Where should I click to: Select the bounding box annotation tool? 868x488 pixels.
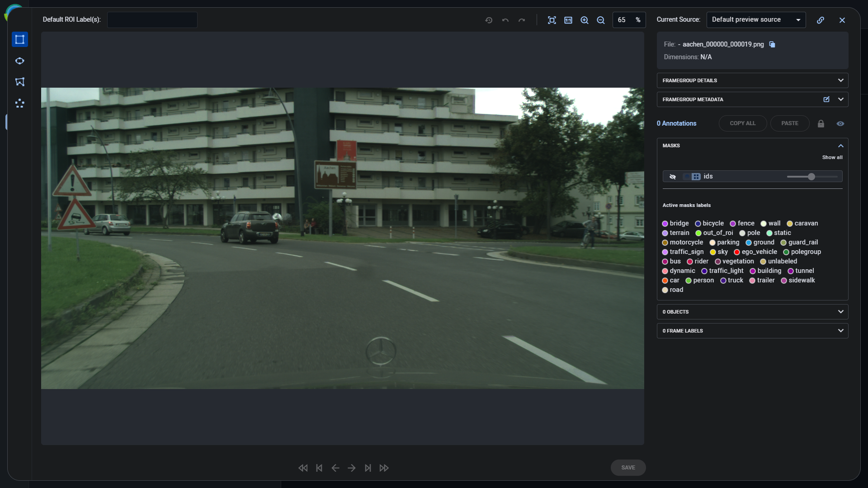[x=20, y=40]
